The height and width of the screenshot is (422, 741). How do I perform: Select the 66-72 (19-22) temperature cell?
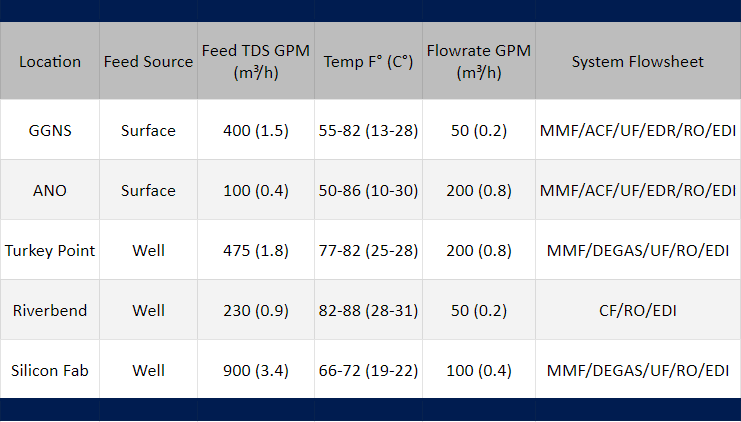click(x=368, y=370)
